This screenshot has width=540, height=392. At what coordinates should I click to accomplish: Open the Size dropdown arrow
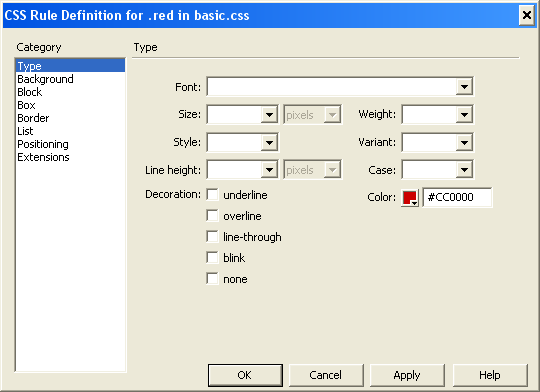(x=269, y=114)
